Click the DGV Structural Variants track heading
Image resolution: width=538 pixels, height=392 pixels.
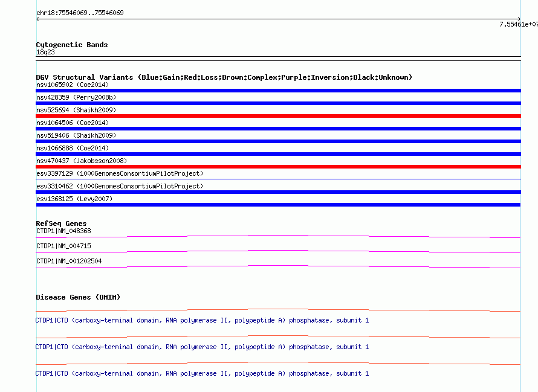pos(224,77)
